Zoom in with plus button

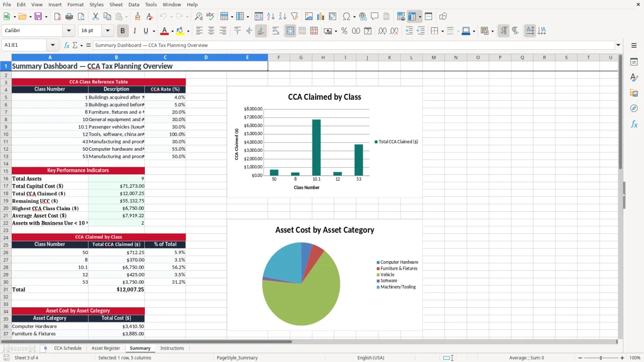[x=622, y=358]
